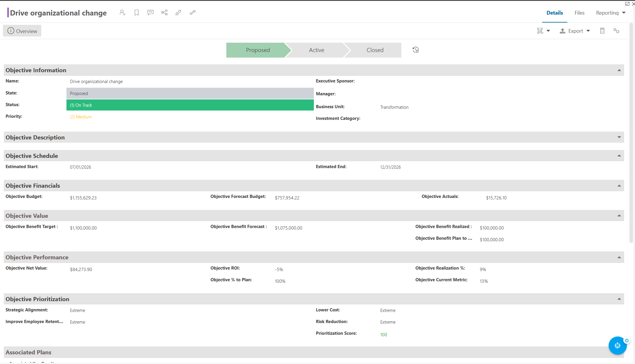Expand the Objective Description section
The image size is (635, 364).
pyautogui.click(x=619, y=137)
